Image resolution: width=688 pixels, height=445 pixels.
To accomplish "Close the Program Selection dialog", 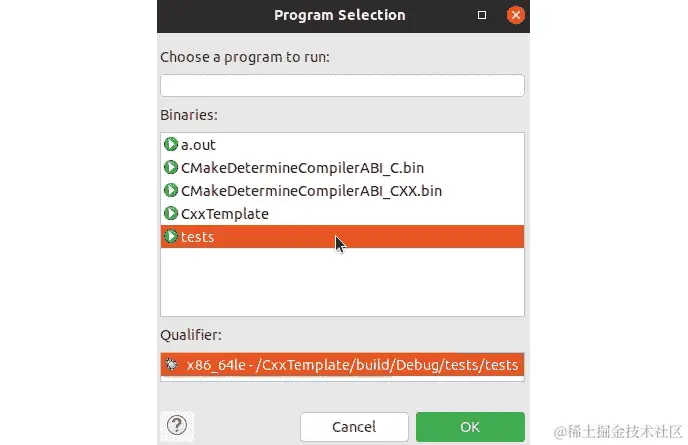I will [516, 15].
